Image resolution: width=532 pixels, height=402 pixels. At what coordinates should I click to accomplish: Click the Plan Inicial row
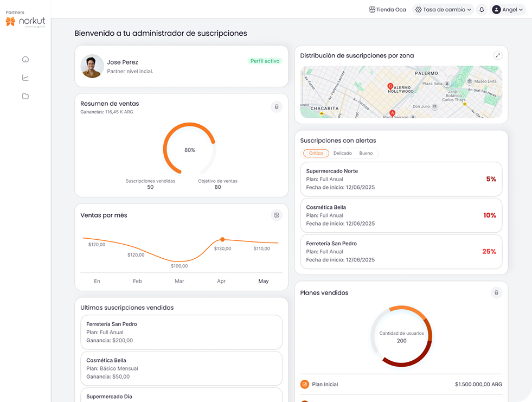pyautogui.click(x=401, y=384)
